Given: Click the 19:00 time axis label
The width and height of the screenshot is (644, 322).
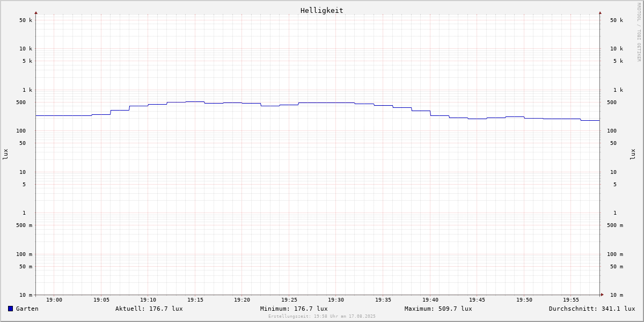Looking at the screenshot, I should click(54, 300).
